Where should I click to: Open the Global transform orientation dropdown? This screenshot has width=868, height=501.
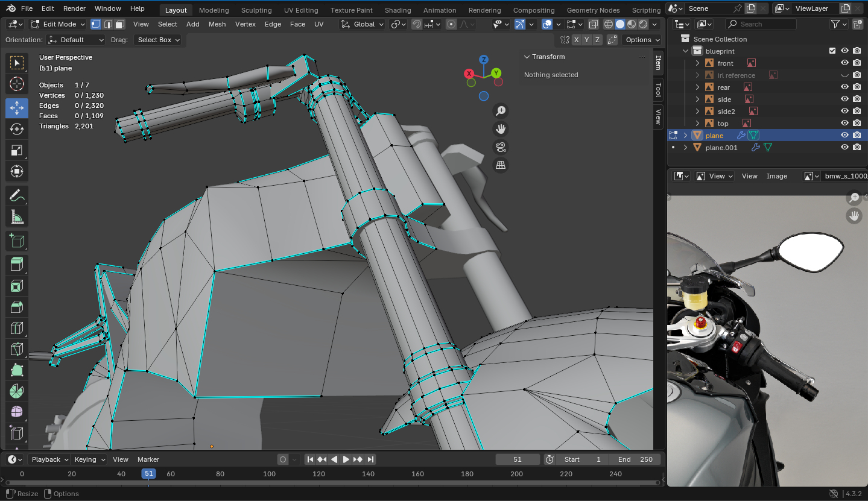(x=363, y=24)
